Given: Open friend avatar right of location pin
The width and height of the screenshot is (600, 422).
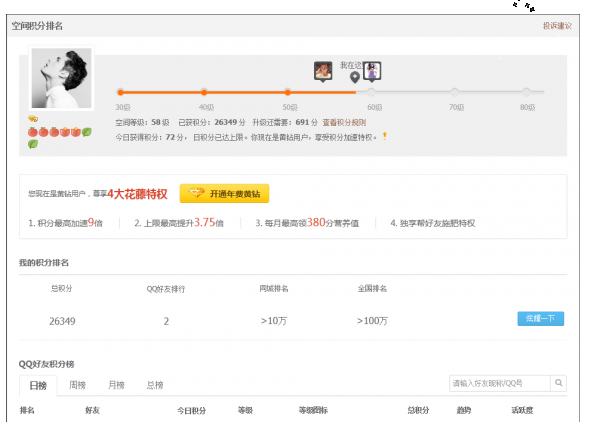Looking at the screenshot, I should point(372,71).
